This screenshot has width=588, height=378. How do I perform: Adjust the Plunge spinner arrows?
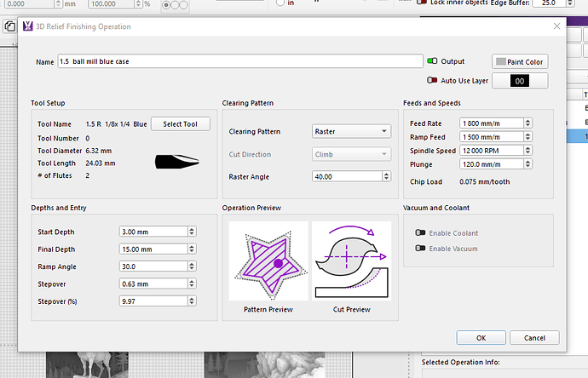[x=528, y=164]
